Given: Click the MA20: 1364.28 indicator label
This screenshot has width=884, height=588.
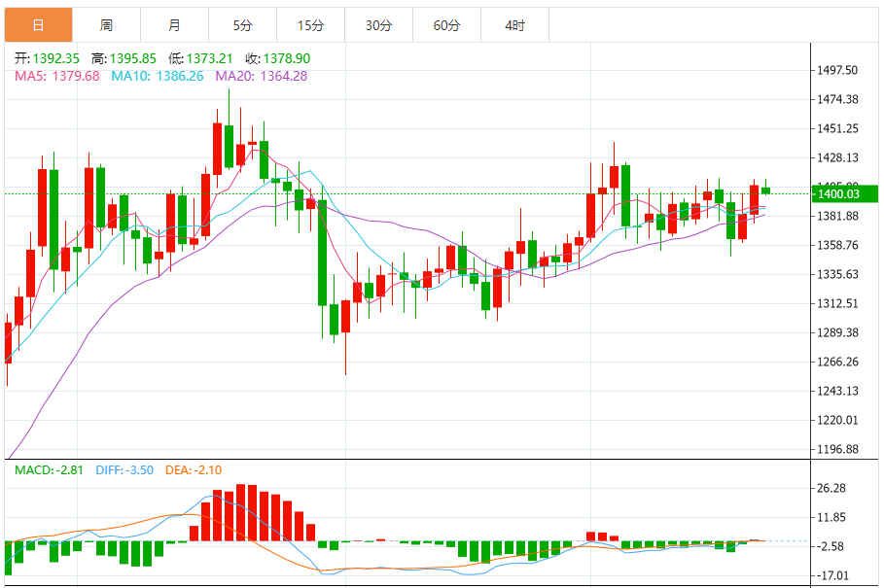Looking at the screenshot, I should 261,76.
